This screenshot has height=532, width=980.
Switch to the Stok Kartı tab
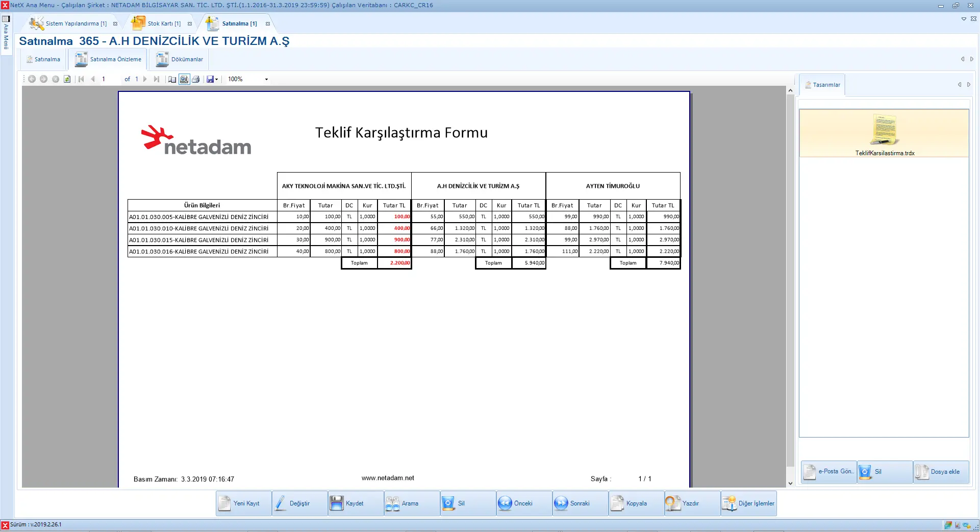pyautogui.click(x=158, y=23)
